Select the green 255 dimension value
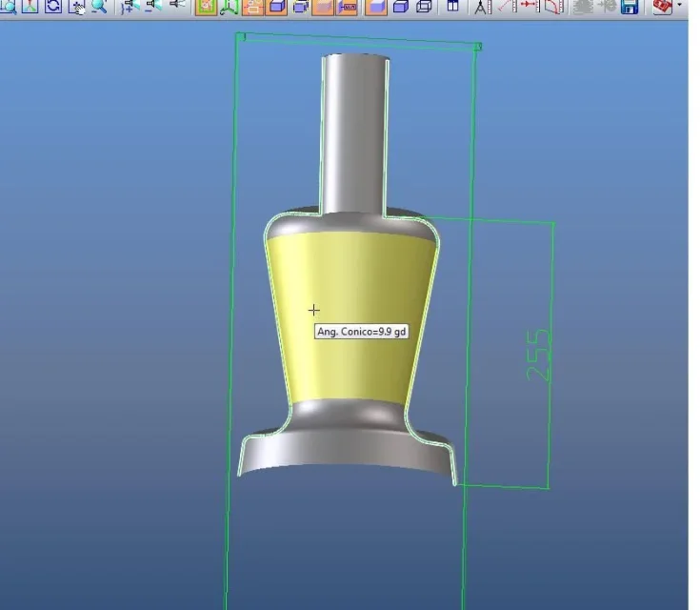This screenshot has width=700, height=610. tap(539, 356)
